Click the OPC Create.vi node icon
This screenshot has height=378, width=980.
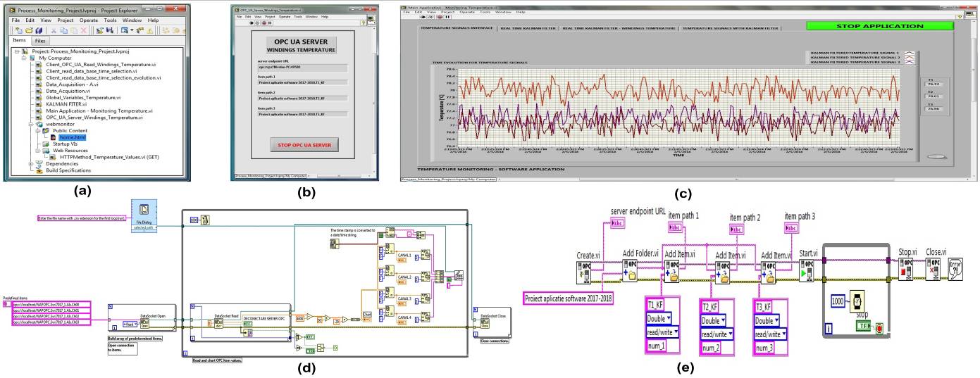(585, 271)
